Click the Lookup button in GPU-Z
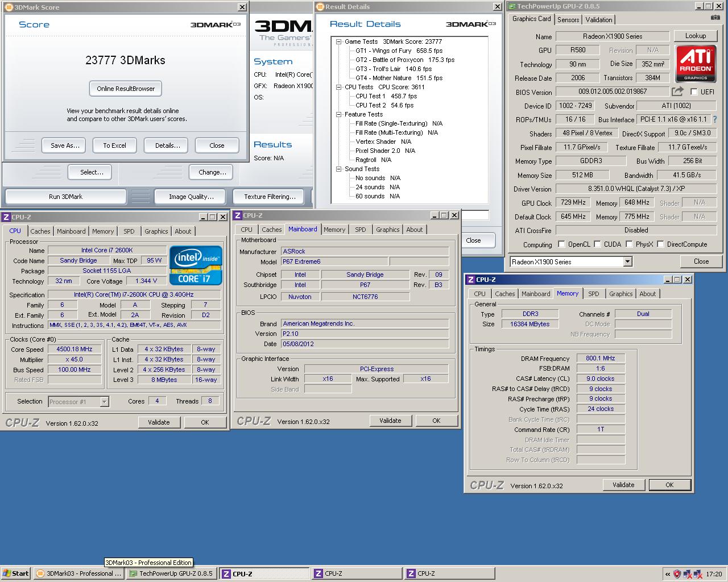The image size is (728, 582). [695, 36]
